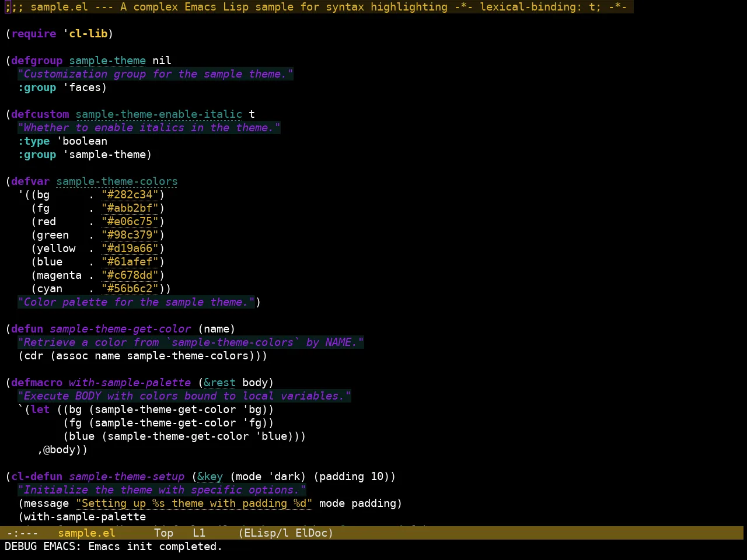Click the let keyword in the macro
The height and width of the screenshot is (560, 747).
(40, 409)
